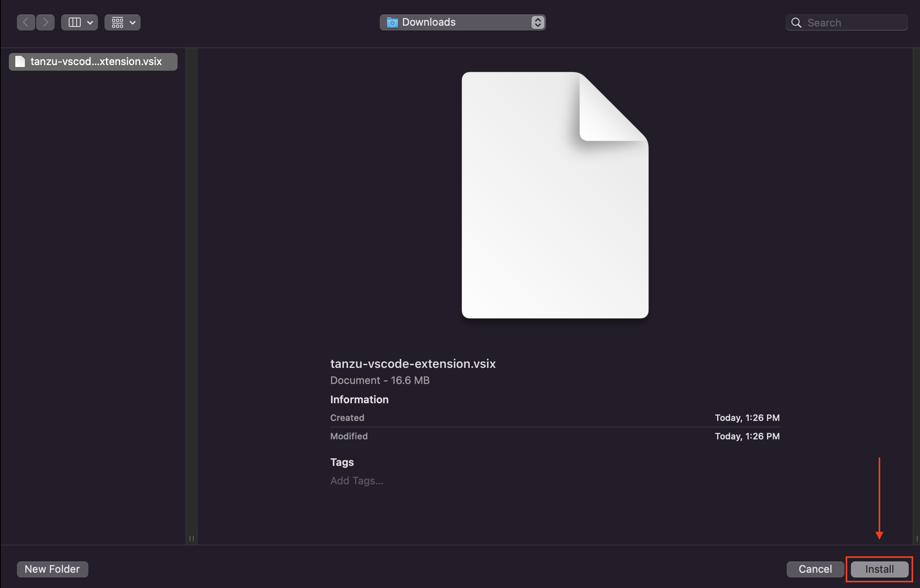
Task: Click the large document preview thumbnail
Action: tap(555, 195)
